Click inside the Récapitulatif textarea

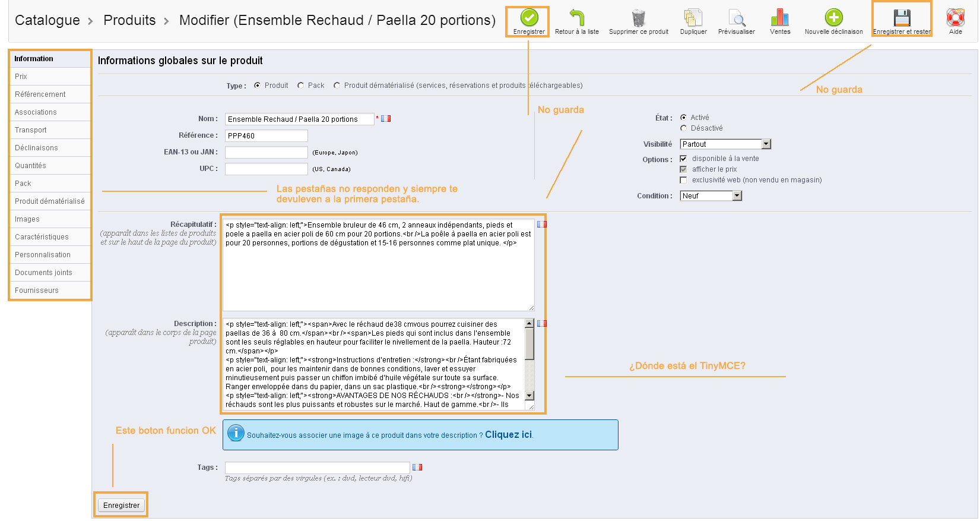(378, 264)
